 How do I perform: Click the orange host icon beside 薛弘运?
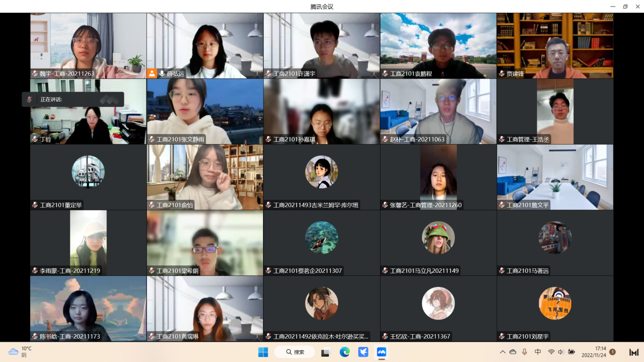[152, 74]
